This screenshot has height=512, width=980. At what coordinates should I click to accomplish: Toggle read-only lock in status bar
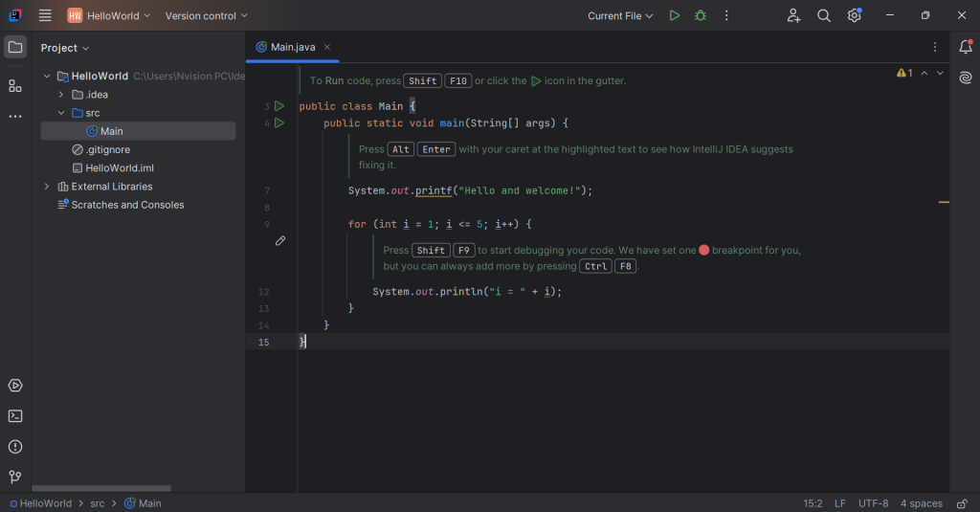click(x=962, y=503)
